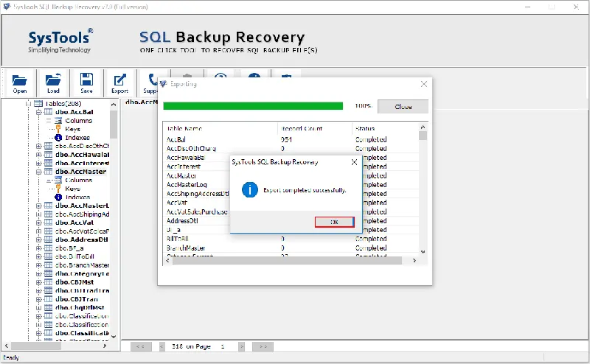Click the Export toolbar icon

(x=119, y=83)
